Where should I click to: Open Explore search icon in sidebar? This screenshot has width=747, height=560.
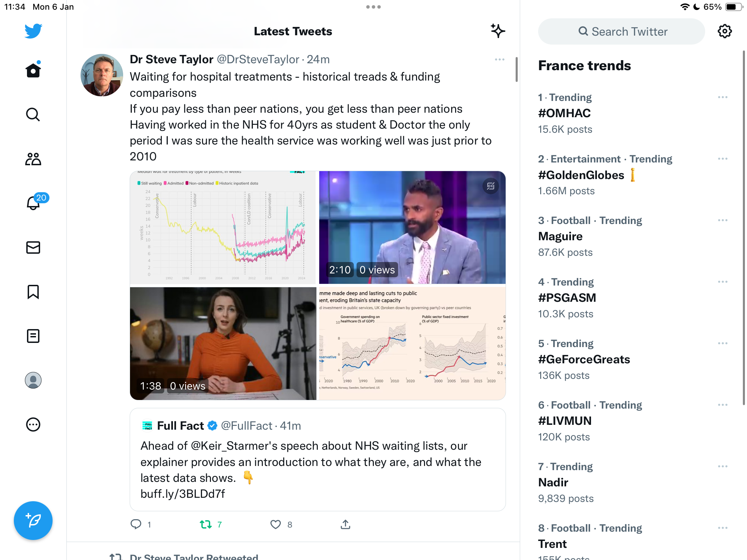(33, 114)
